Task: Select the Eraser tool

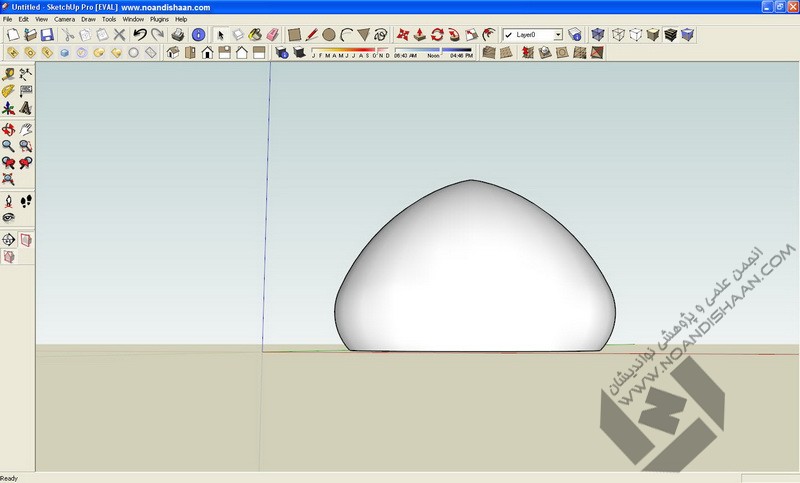Action: 273,35
